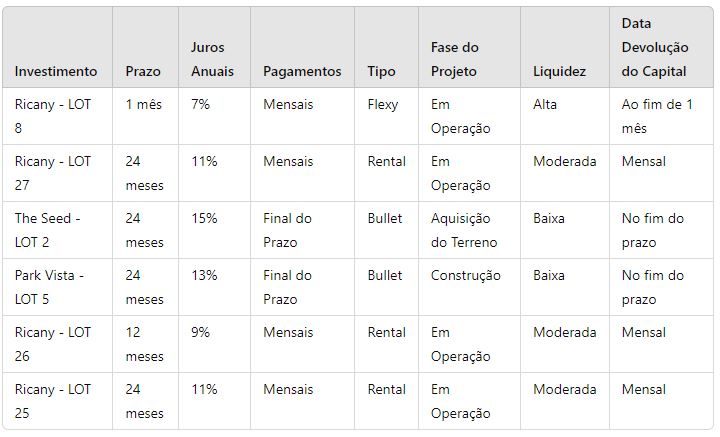
Task: Select The Seed - LOT 2 cell
Action: 48,230
